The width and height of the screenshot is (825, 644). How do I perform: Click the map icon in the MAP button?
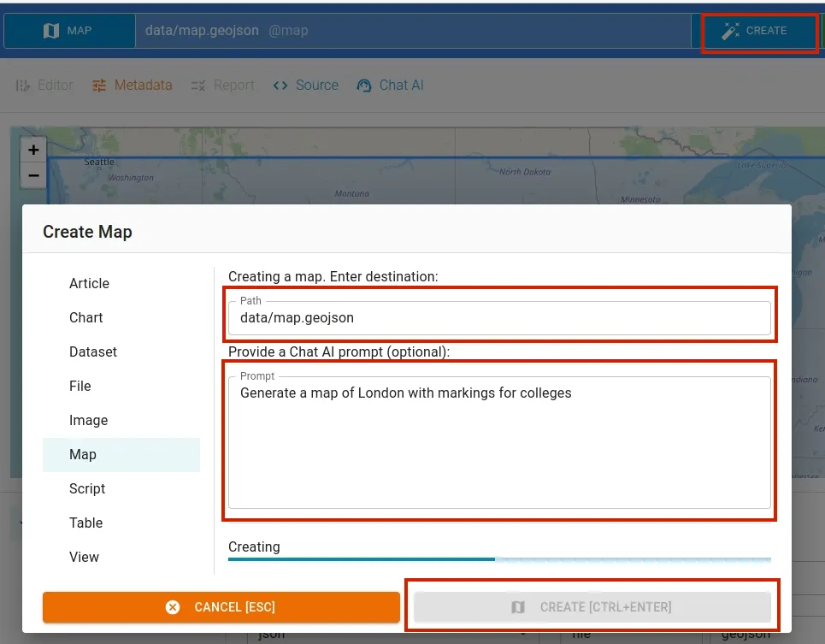pyautogui.click(x=50, y=31)
